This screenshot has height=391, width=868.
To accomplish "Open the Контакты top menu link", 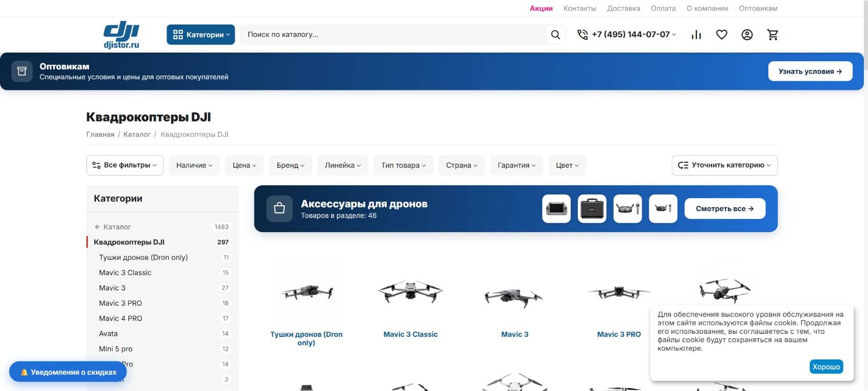I will point(579,8).
